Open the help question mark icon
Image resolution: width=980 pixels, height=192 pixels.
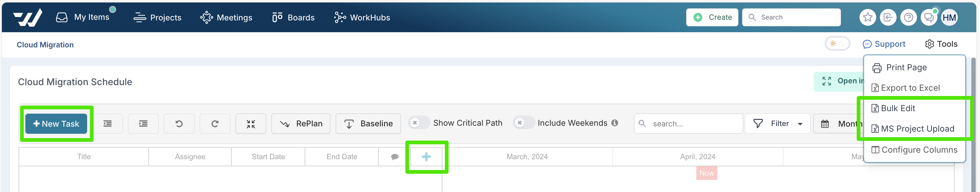909,18
